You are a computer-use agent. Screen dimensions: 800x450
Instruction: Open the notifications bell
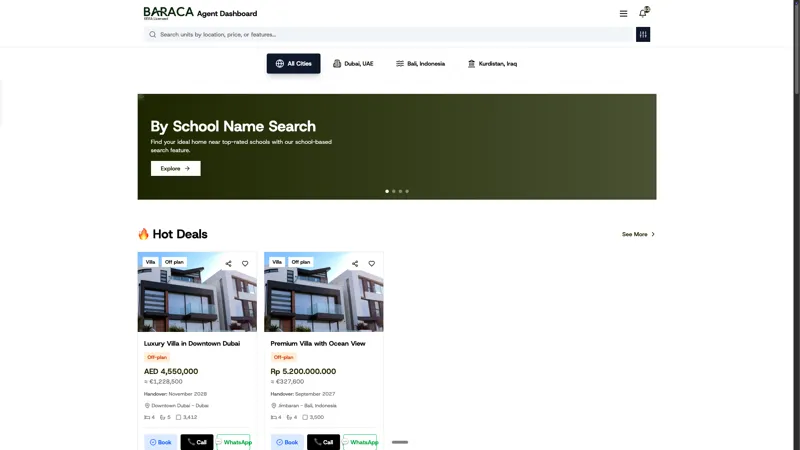[x=643, y=13]
